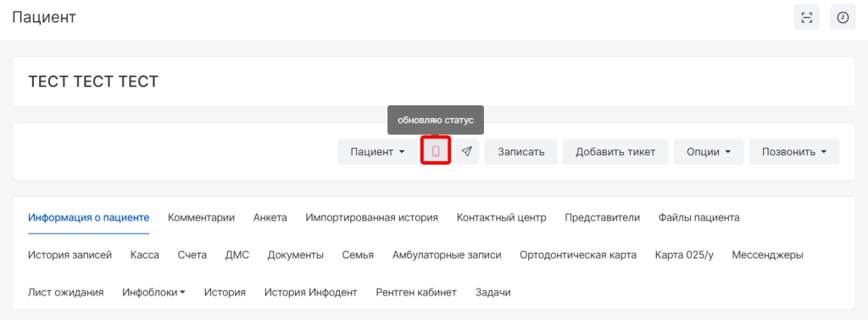Viewport: 868px width, 320px height.
Task: Open the Документы tab
Action: pos(296,255)
